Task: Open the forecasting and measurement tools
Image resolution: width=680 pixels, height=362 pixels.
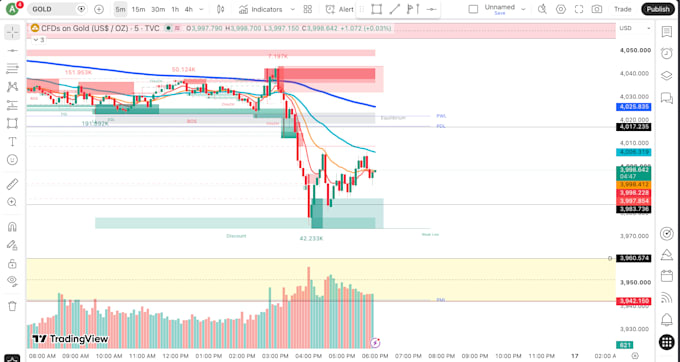Action: pos(12,105)
